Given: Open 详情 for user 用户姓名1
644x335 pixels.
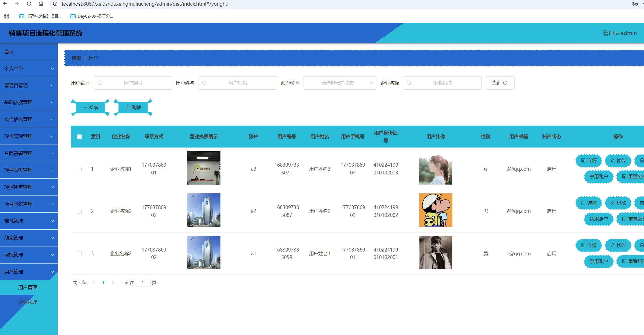Looking at the screenshot, I should click(589, 245).
